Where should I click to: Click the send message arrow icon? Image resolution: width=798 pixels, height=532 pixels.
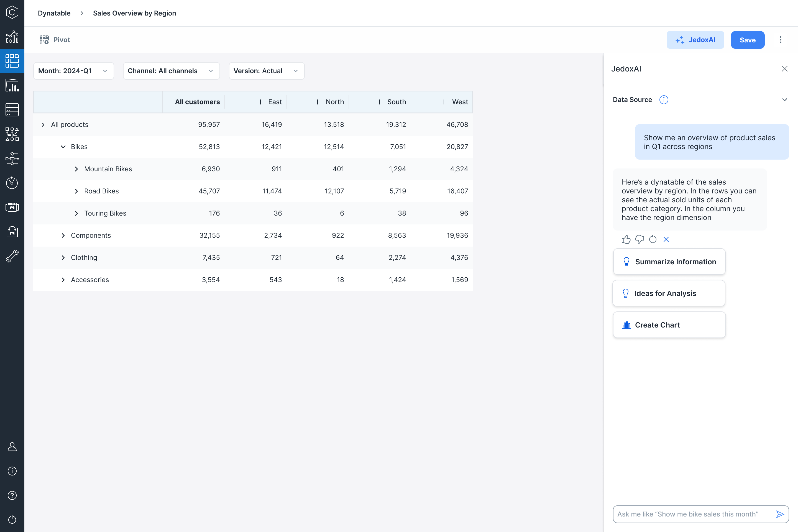coord(780,514)
